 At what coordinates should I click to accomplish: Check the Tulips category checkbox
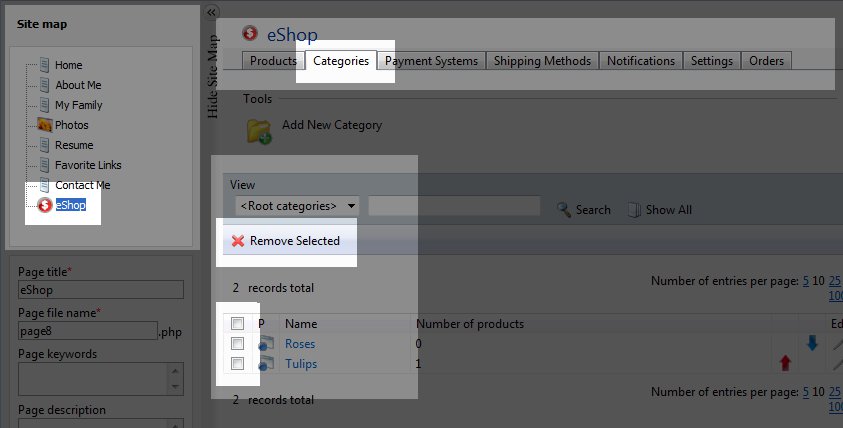[x=237, y=364]
